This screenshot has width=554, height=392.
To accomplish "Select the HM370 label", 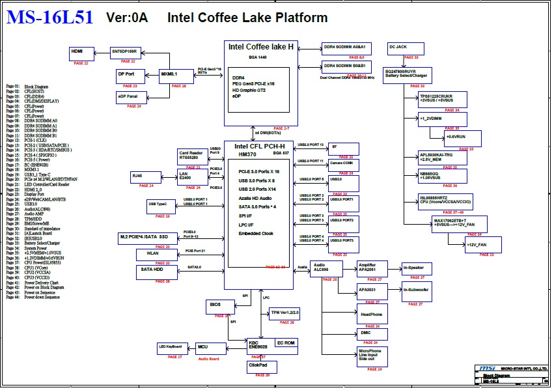I will [x=247, y=154].
